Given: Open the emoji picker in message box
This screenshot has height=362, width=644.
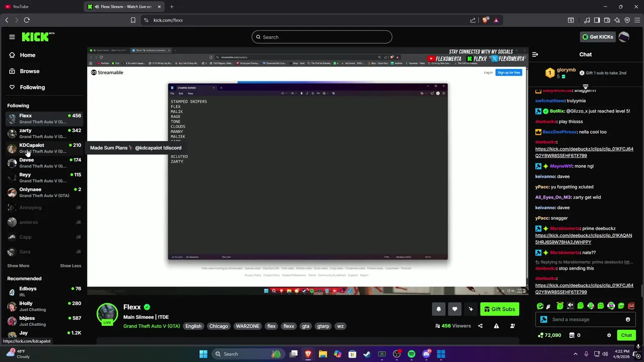Looking at the screenshot, I should pyautogui.click(x=628, y=319).
